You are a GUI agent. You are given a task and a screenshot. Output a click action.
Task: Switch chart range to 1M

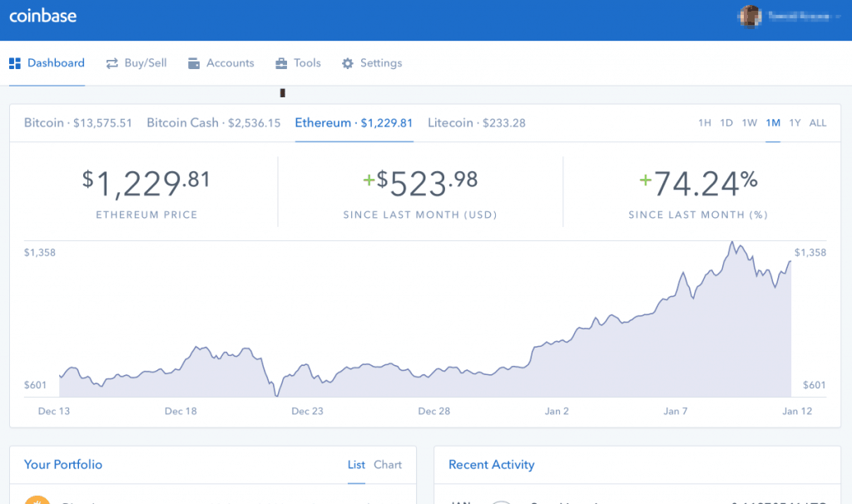click(x=773, y=123)
